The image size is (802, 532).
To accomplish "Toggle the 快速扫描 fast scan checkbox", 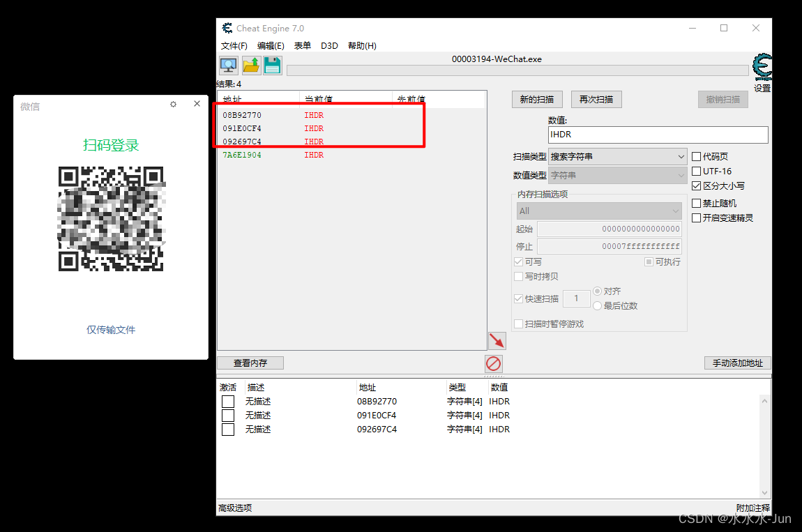I will coord(519,298).
